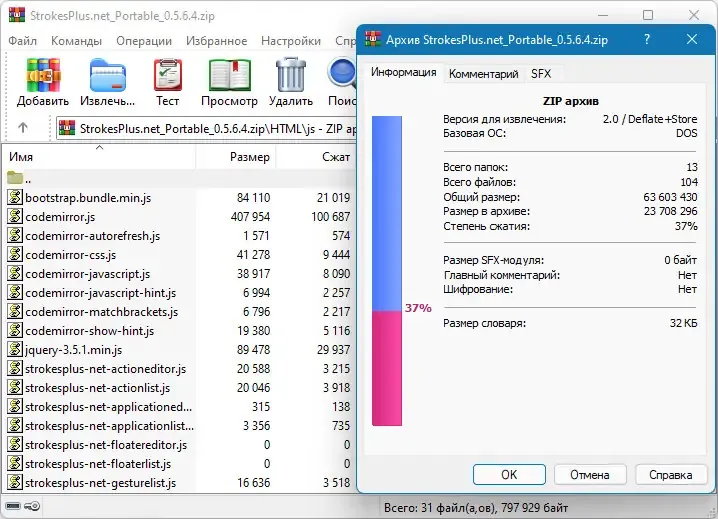
Task: Click the 2.0 / Deflate+Store value
Action: tap(650, 119)
